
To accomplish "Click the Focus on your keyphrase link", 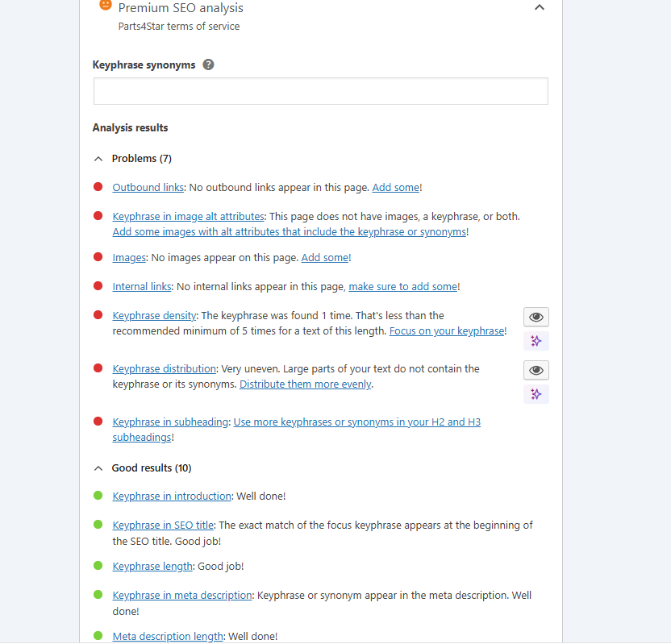I will [x=446, y=330].
